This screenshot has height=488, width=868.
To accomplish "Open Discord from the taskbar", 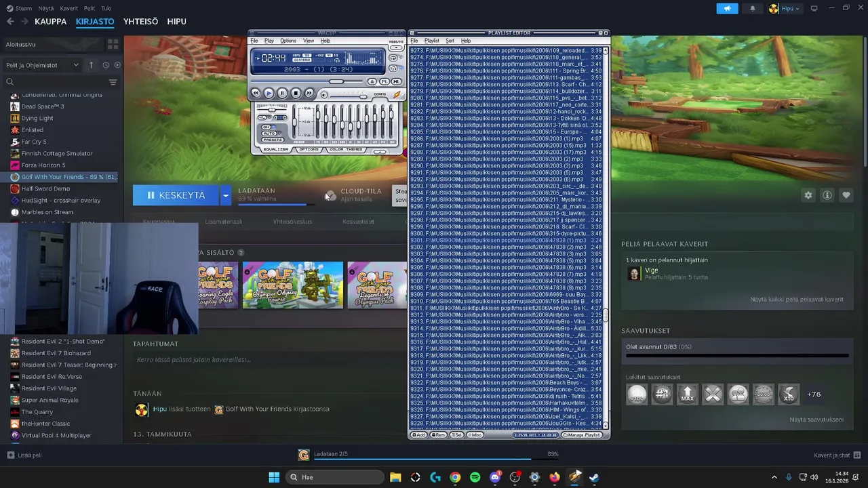I will 495,477.
